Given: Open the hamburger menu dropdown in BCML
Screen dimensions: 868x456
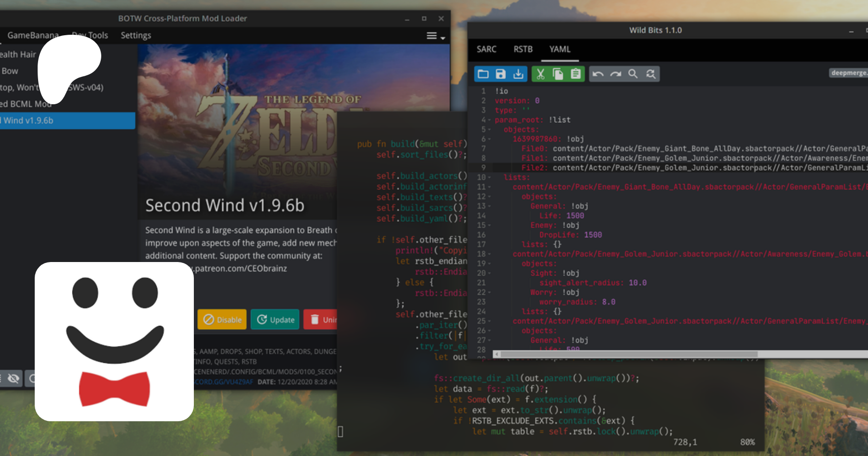Looking at the screenshot, I should (435, 36).
